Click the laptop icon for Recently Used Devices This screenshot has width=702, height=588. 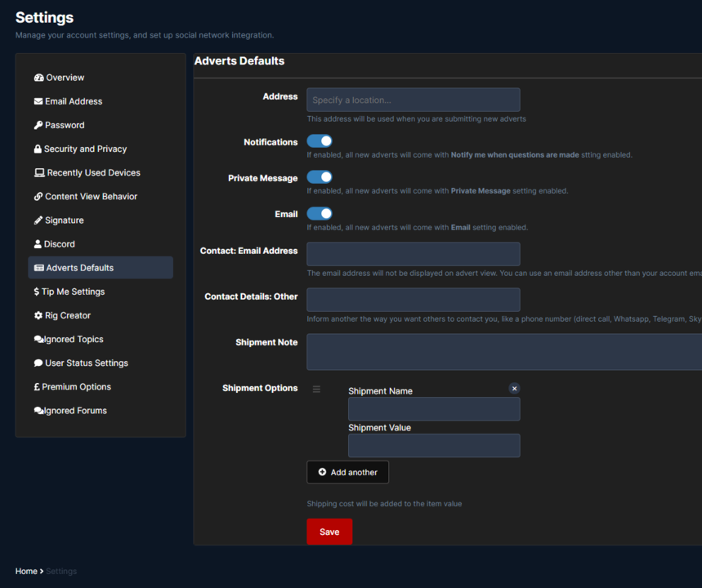pyautogui.click(x=39, y=172)
